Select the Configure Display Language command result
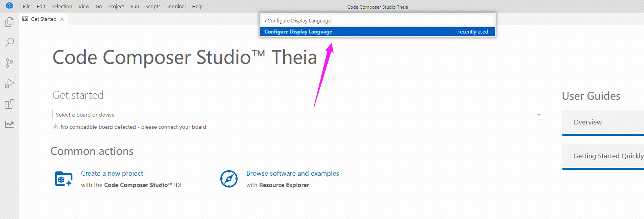The width and height of the screenshot is (644, 219). 378,32
